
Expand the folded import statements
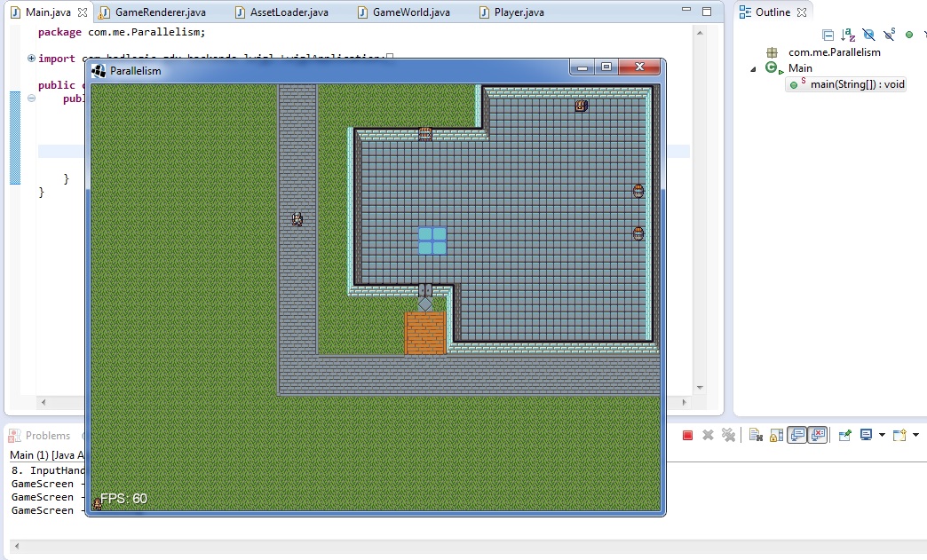pyautogui.click(x=31, y=58)
